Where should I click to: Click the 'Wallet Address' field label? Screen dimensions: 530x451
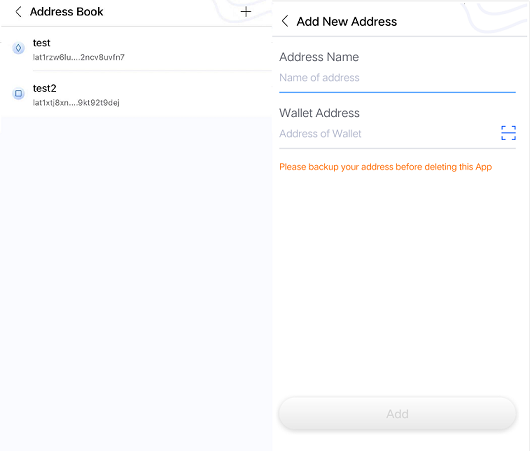click(x=319, y=113)
